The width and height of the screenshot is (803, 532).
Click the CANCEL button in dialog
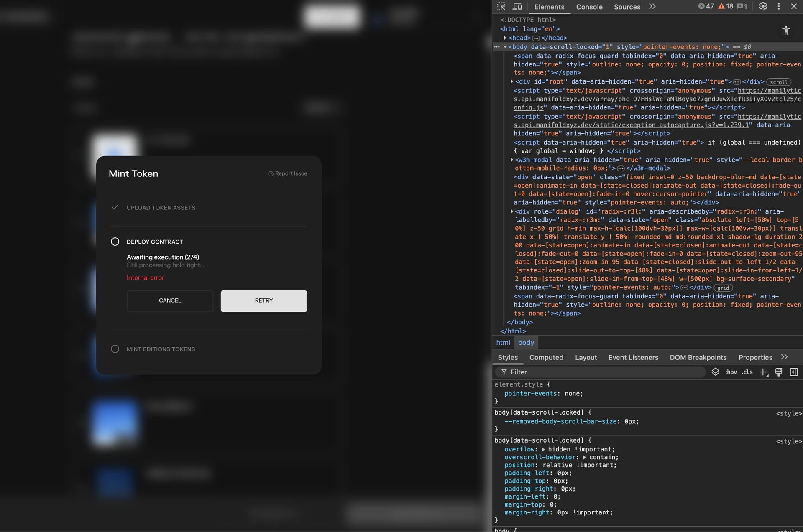[x=170, y=300]
